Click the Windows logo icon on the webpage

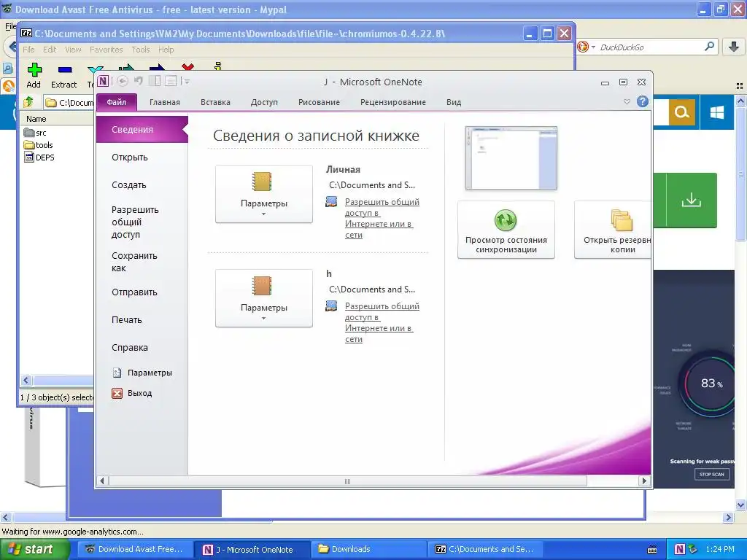point(716,112)
